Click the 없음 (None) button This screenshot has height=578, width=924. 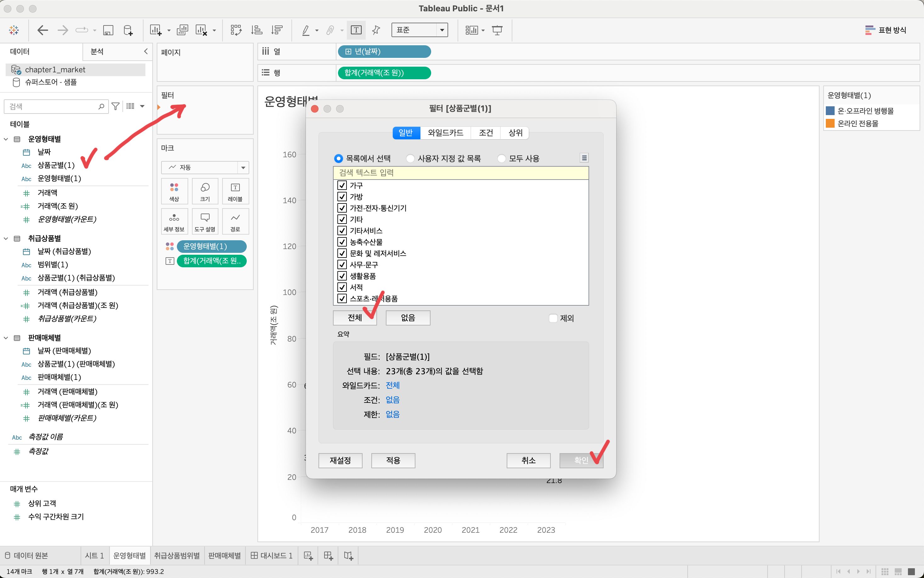coord(408,318)
